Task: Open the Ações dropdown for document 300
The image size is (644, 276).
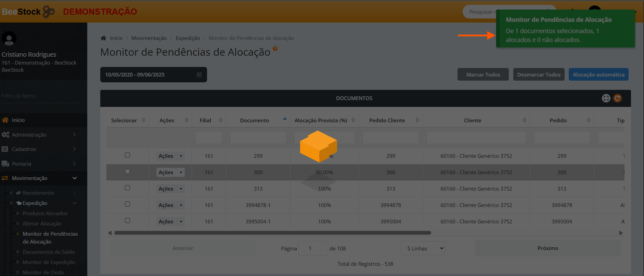Action: pos(181,172)
